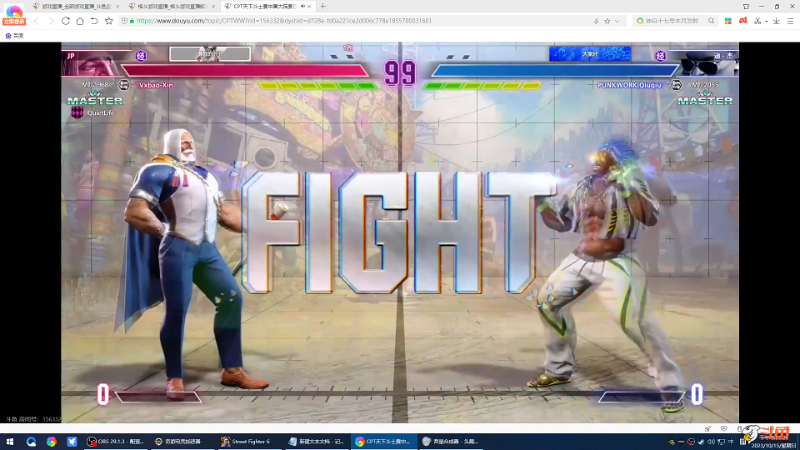Switch to the CPT browser taskbar window
Screen dimensions: 800x450
[x=383, y=442]
